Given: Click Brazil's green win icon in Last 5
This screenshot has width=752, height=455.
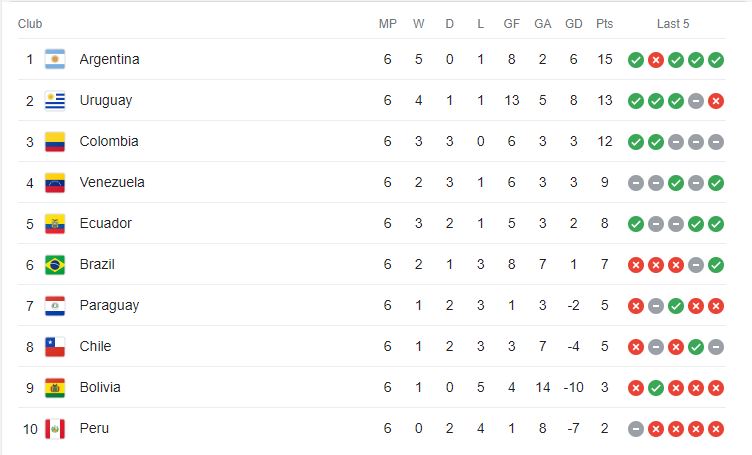Looking at the screenshot, I should pos(716,265).
